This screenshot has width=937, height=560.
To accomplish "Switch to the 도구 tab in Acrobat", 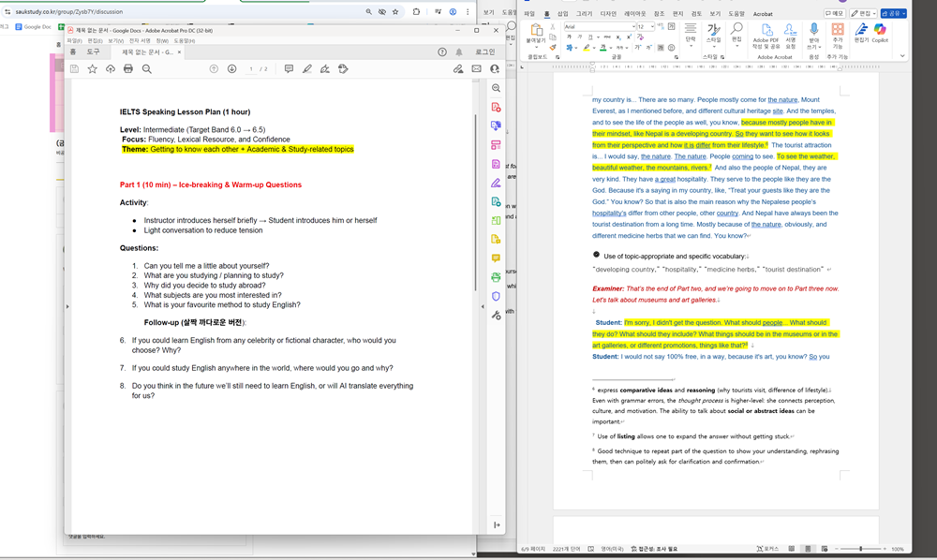I will tap(93, 52).
